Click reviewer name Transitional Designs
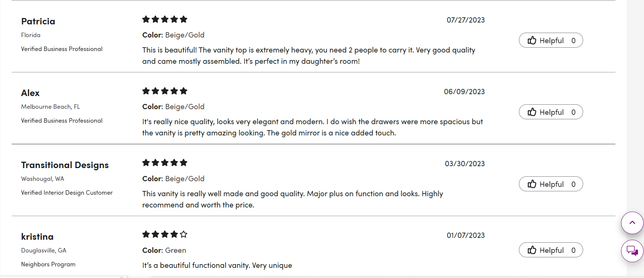 point(65,165)
